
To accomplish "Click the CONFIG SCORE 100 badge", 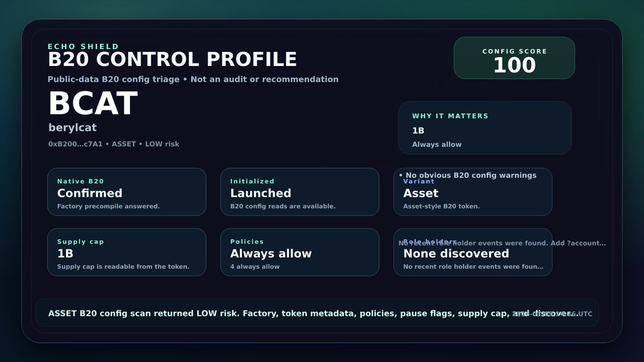I will (x=514, y=58).
